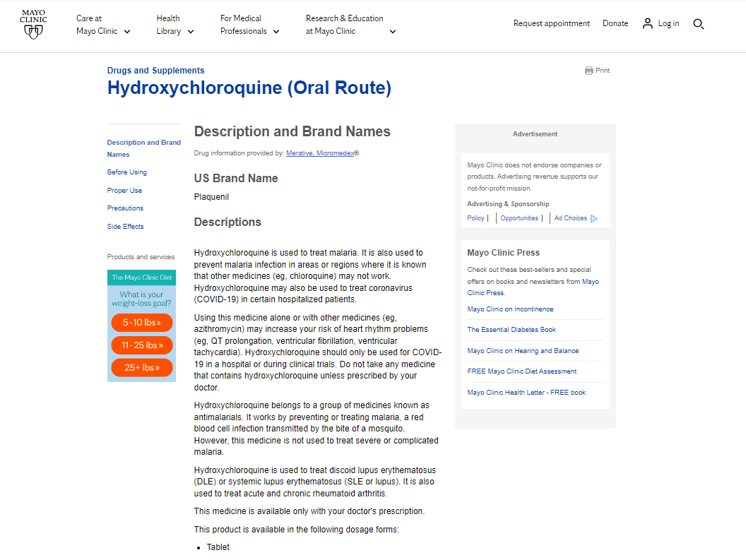Go to Before Using section

(x=127, y=172)
